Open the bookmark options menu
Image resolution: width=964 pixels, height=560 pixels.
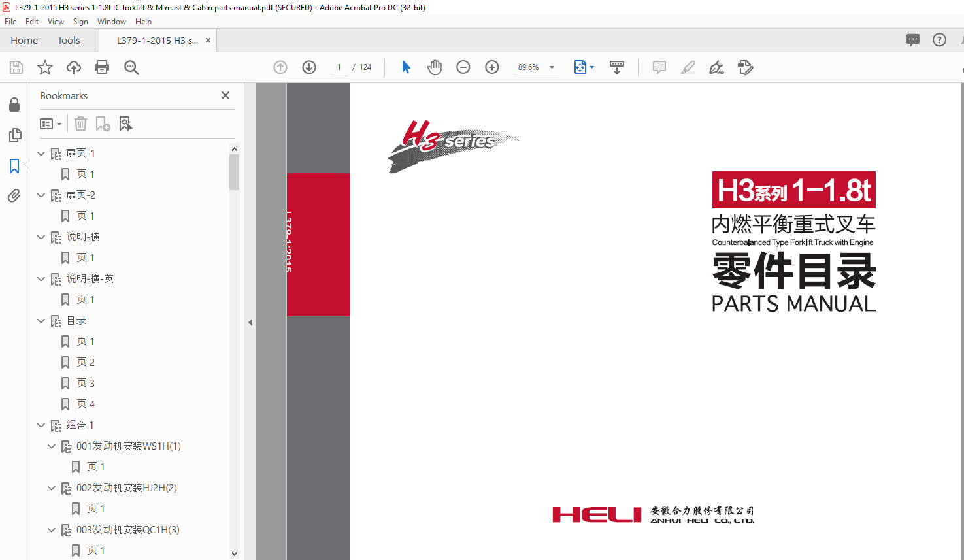click(51, 124)
